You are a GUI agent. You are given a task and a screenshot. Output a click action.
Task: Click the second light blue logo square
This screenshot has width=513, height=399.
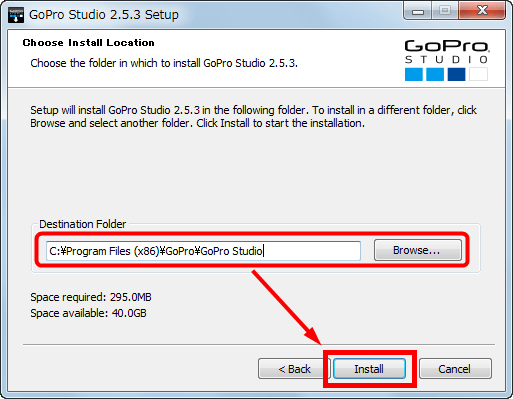click(x=435, y=74)
